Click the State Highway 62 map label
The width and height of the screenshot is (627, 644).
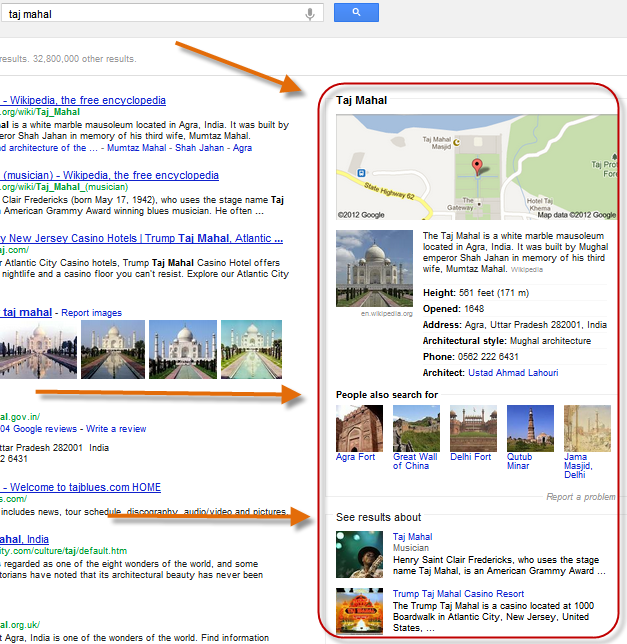click(x=389, y=191)
